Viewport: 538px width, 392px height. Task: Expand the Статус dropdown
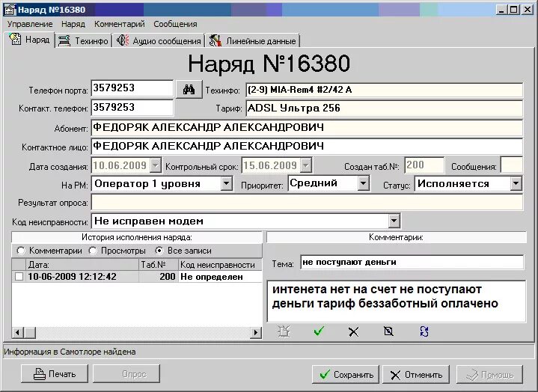pos(516,183)
